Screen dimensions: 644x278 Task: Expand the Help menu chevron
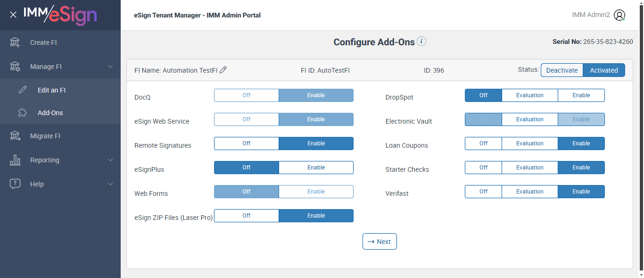110,184
